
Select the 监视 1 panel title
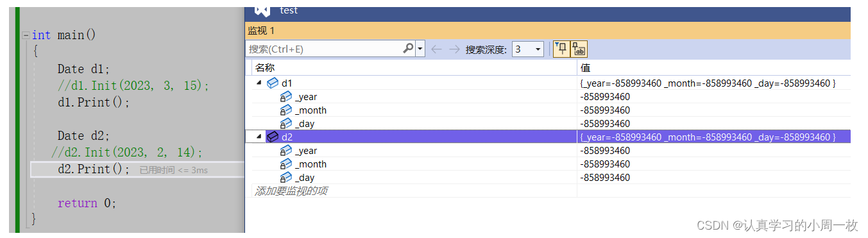point(261,30)
